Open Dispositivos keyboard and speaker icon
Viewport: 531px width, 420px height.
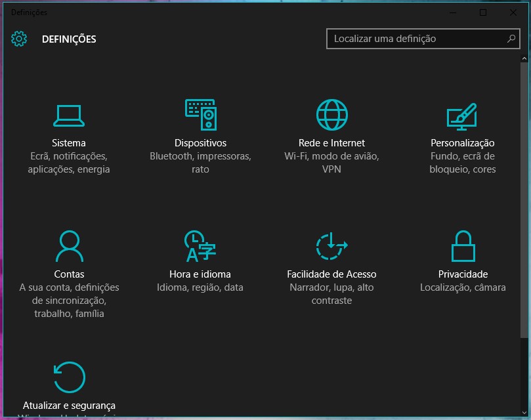pos(201,115)
